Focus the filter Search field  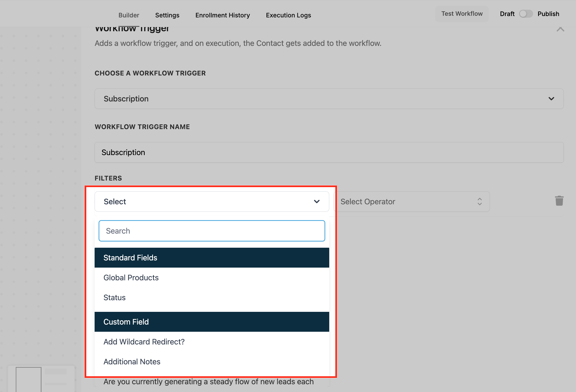click(x=212, y=231)
